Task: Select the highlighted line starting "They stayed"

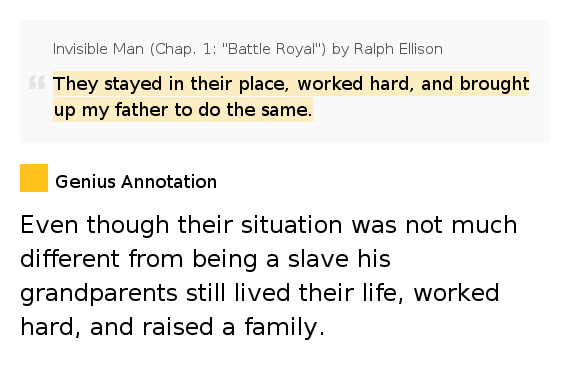Action: (x=291, y=84)
